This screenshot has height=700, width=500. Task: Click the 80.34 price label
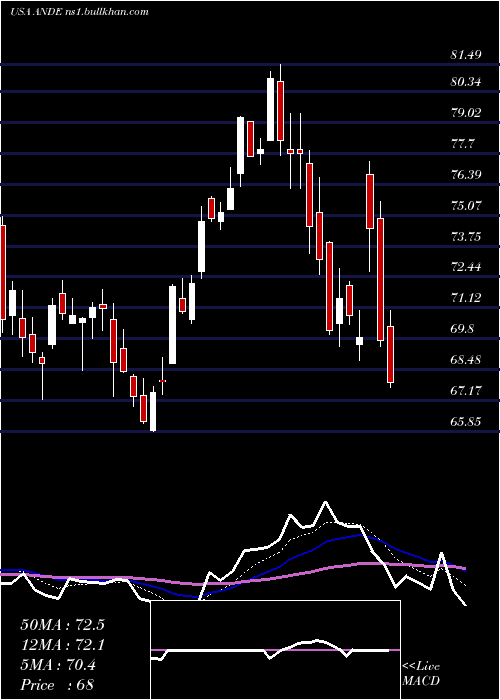click(466, 82)
